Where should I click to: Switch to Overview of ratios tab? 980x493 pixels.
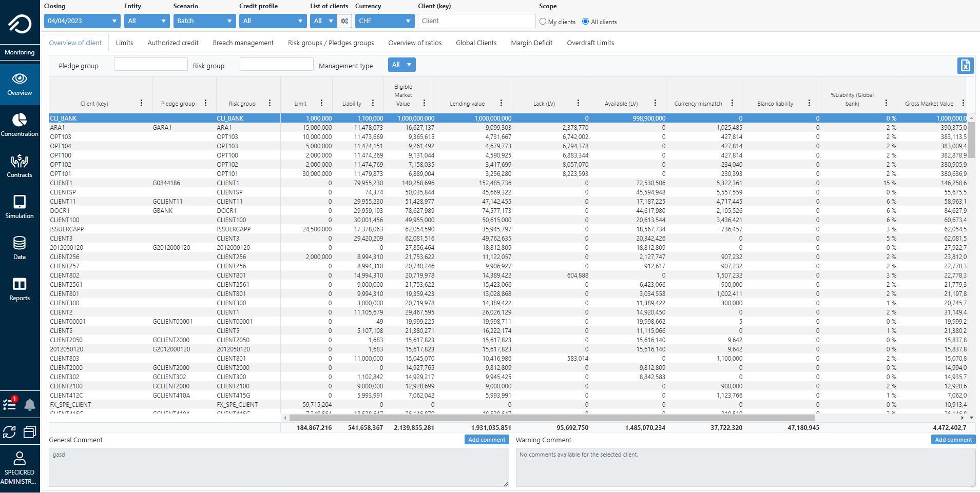(415, 43)
